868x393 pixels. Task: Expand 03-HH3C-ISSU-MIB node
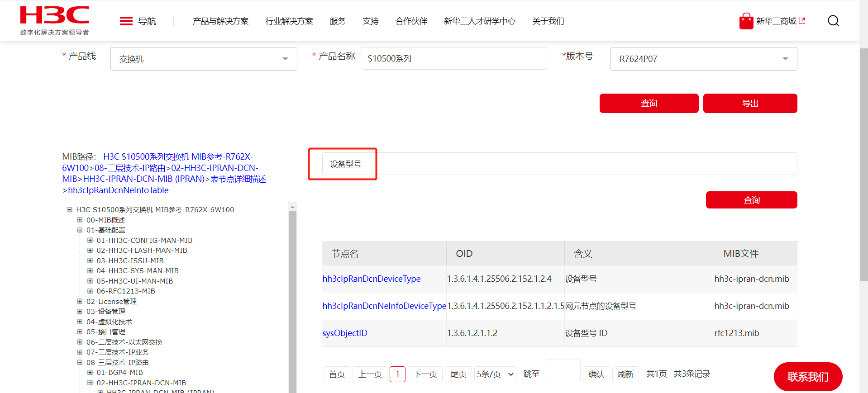pyautogui.click(x=90, y=260)
